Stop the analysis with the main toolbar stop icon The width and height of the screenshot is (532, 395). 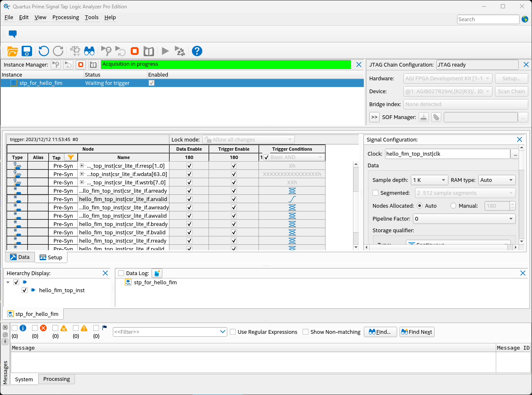(134, 51)
